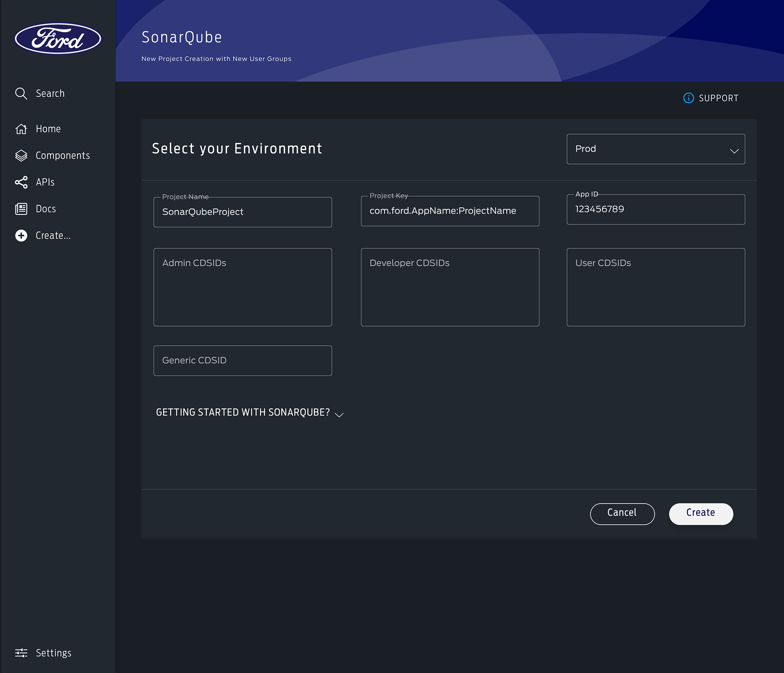Open Search from the sidebar menu
This screenshot has height=673, width=784.
click(50, 93)
